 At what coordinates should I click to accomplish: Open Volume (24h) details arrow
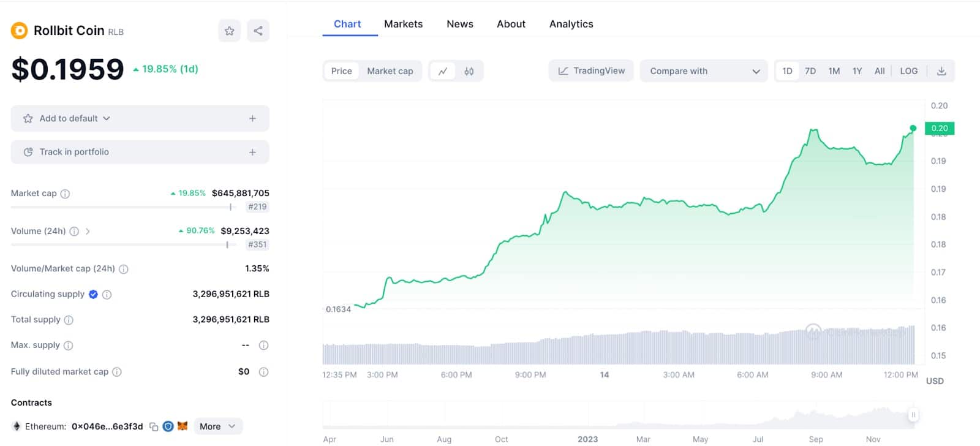pos(88,232)
